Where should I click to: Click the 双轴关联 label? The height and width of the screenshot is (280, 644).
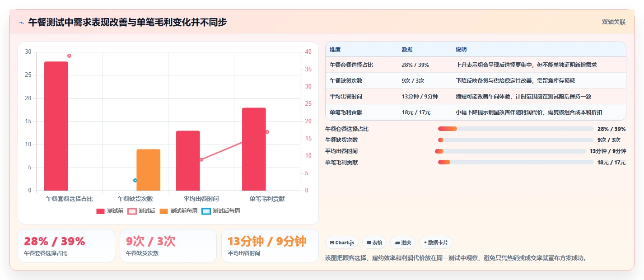point(614,22)
